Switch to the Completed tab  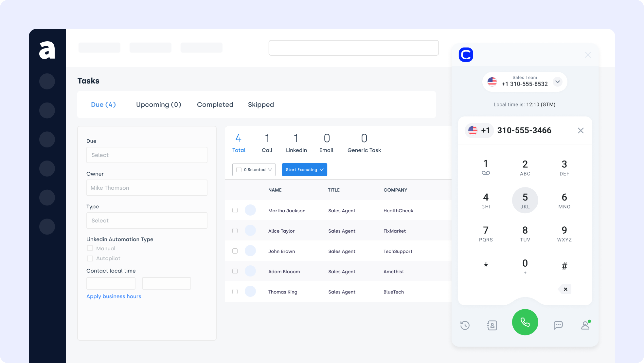click(x=215, y=105)
